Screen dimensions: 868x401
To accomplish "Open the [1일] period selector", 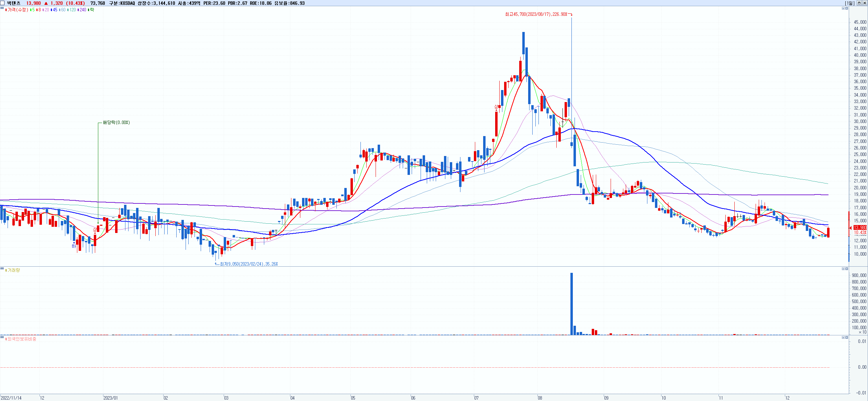I will point(849,3).
